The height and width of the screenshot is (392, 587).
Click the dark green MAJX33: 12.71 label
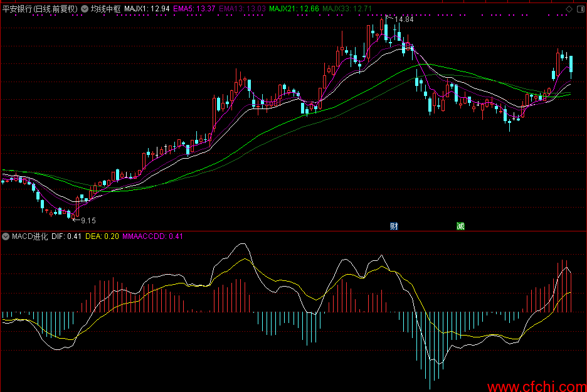pos(347,9)
